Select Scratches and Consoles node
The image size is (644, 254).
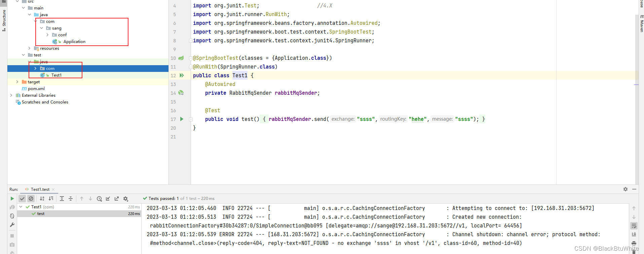click(45, 102)
